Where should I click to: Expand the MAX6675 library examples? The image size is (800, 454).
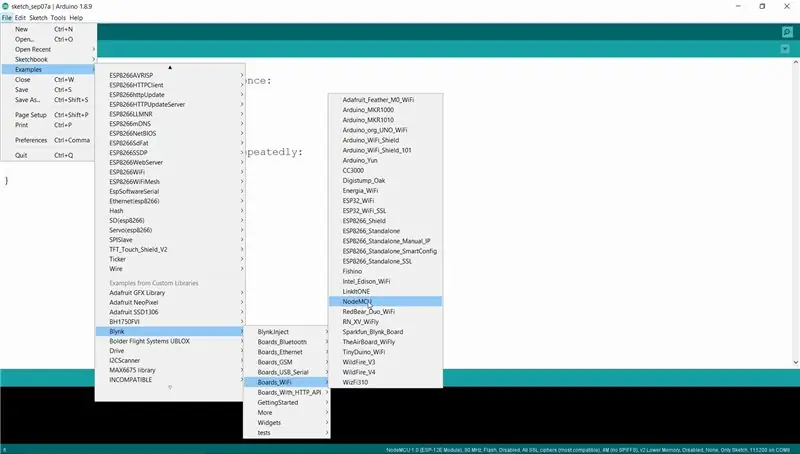coord(170,370)
